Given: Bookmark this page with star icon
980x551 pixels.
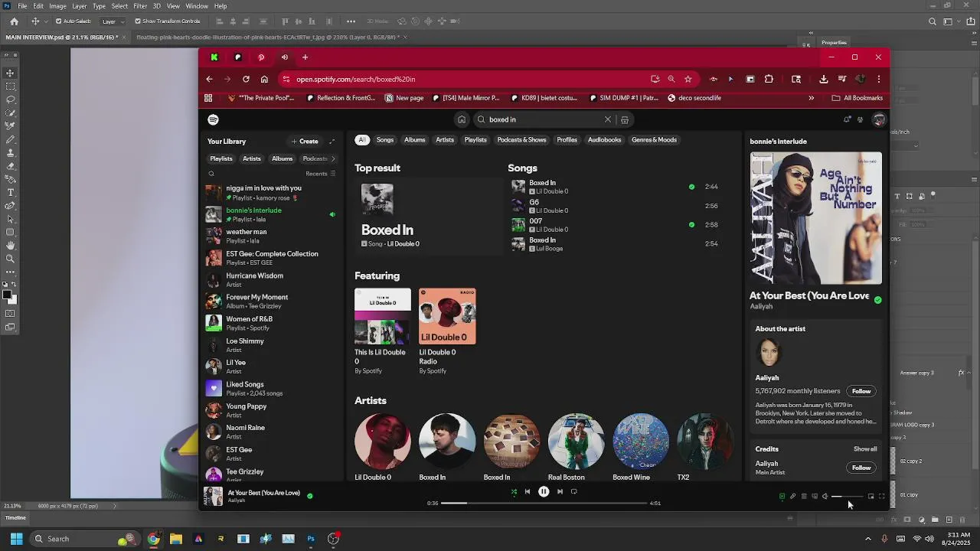Looking at the screenshot, I should click(x=688, y=79).
